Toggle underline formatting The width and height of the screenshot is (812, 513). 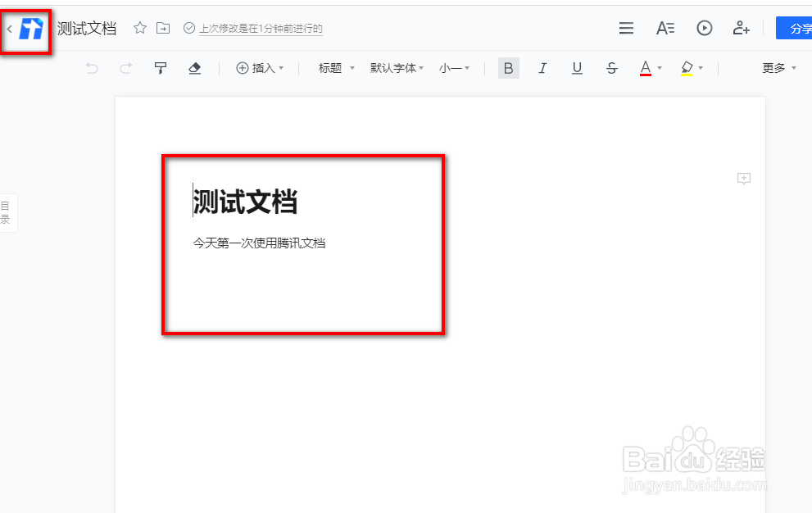click(577, 68)
